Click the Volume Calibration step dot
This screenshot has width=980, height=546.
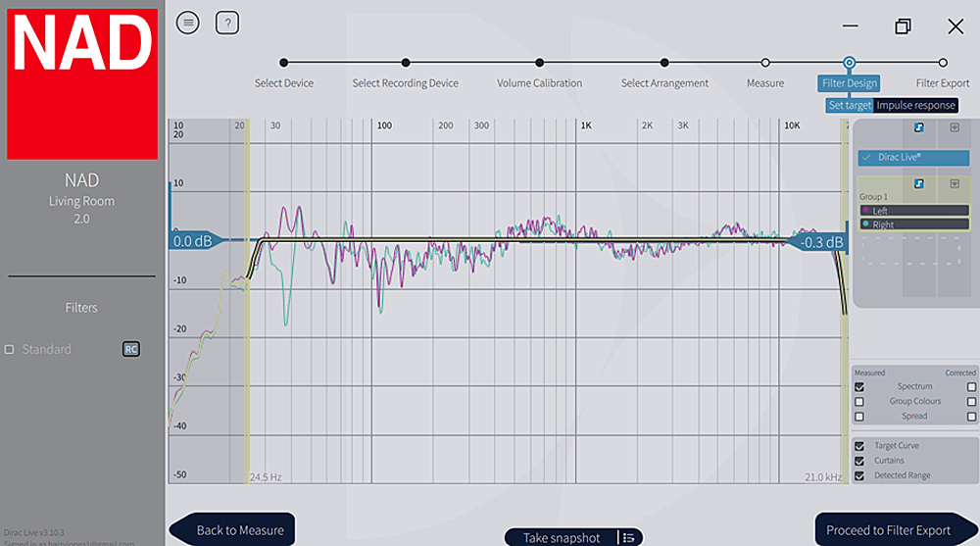click(x=539, y=63)
